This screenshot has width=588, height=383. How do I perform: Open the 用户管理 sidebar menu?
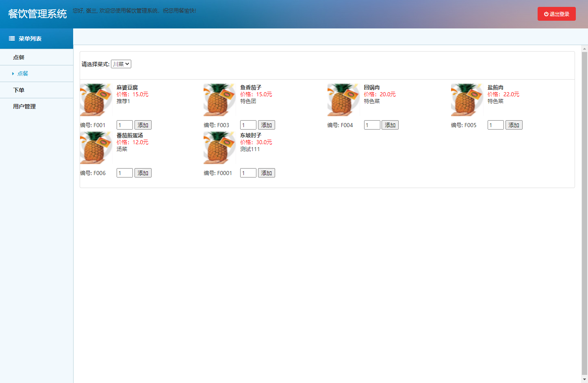click(37, 106)
